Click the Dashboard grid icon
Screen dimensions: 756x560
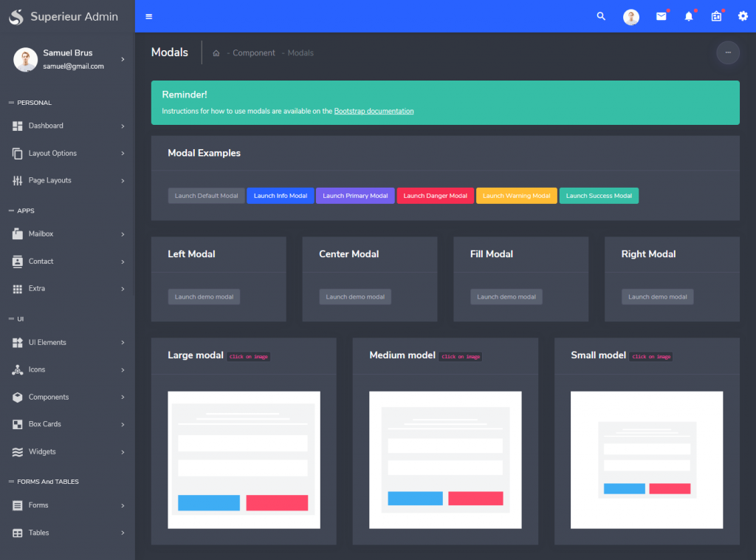[x=18, y=126]
